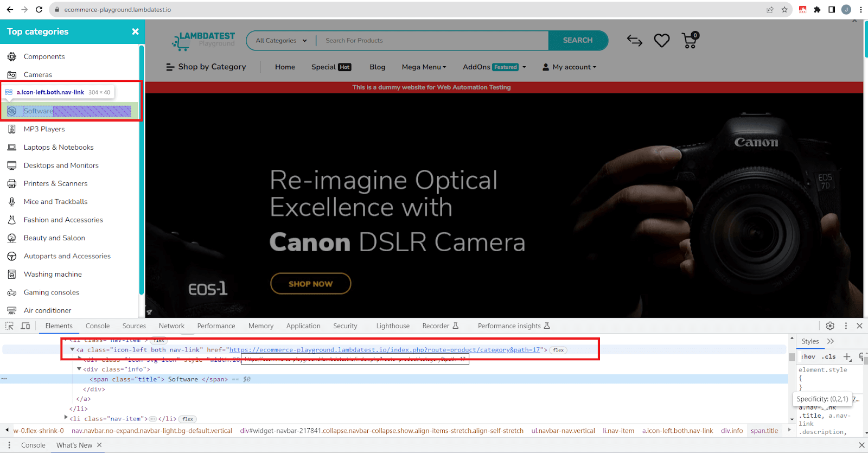This screenshot has height=453, width=868.
Task: Bookmark this page with star icon
Action: click(784, 10)
